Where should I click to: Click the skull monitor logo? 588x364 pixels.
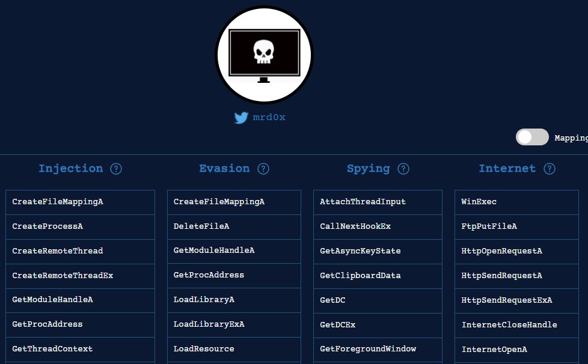pos(265,55)
